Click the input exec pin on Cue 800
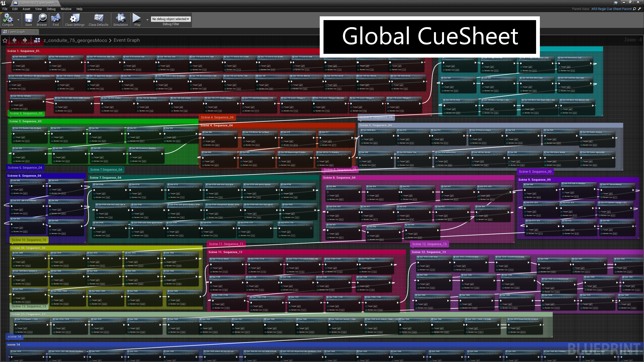Viewport: 644px width, 362px height. click(328, 192)
